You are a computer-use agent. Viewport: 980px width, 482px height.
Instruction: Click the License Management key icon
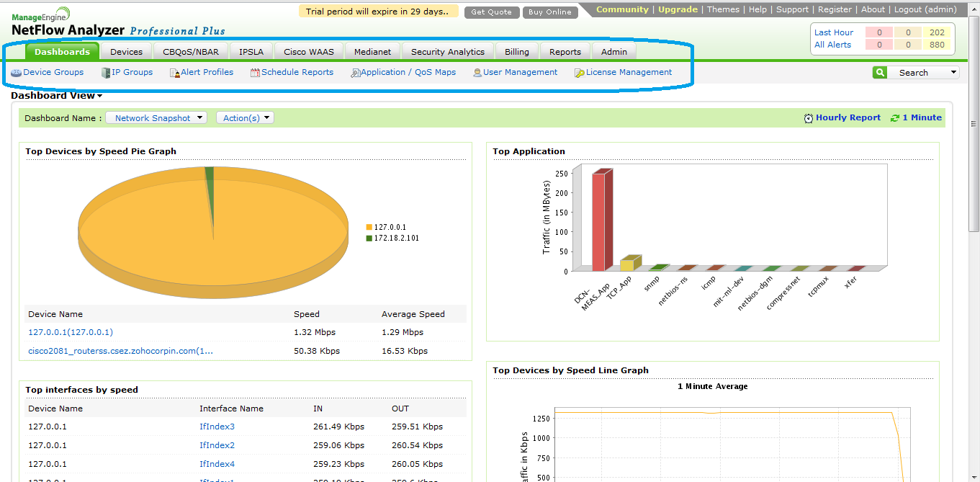[580, 73]
